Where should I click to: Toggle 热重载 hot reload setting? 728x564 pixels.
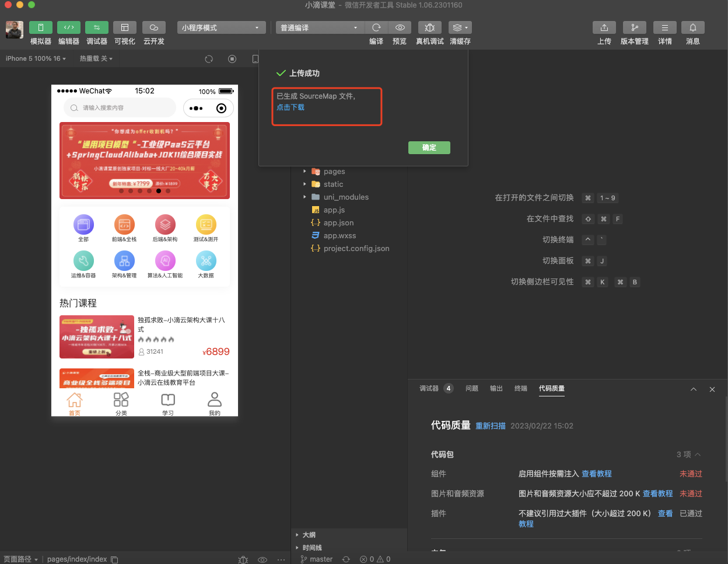pyautogui.click(x=94, y=58)
